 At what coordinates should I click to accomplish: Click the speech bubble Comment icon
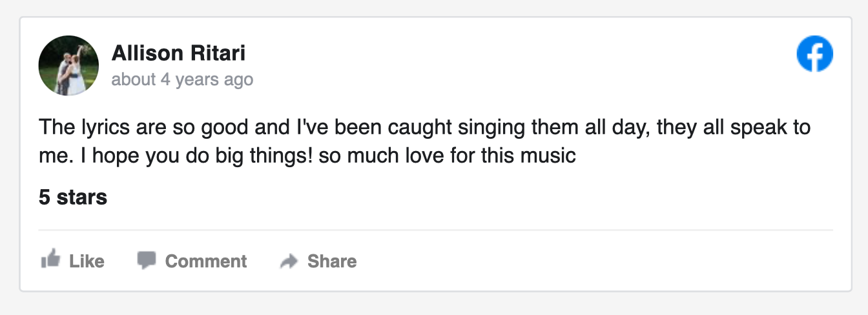[147, 260]
